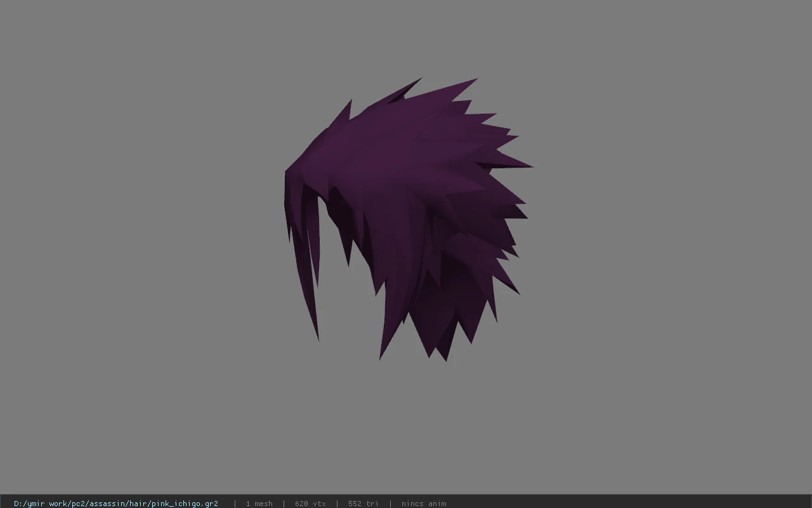This screenshot has width=812, height=508.
Task: Click the '1 mesh' status entry
Action: (x=259, y=504)
